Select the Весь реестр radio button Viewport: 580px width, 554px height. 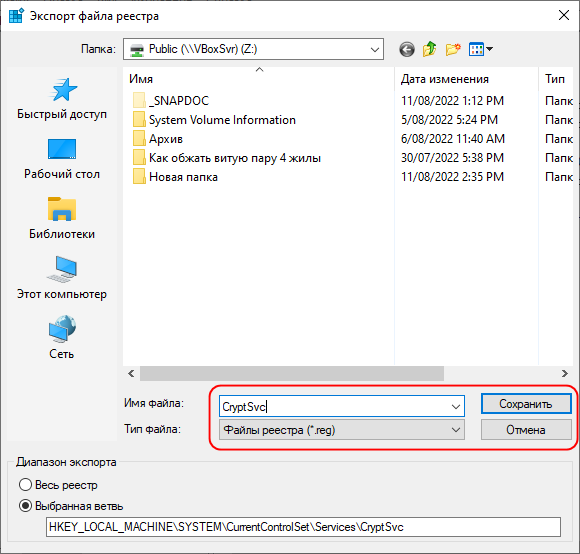point(25,485)
